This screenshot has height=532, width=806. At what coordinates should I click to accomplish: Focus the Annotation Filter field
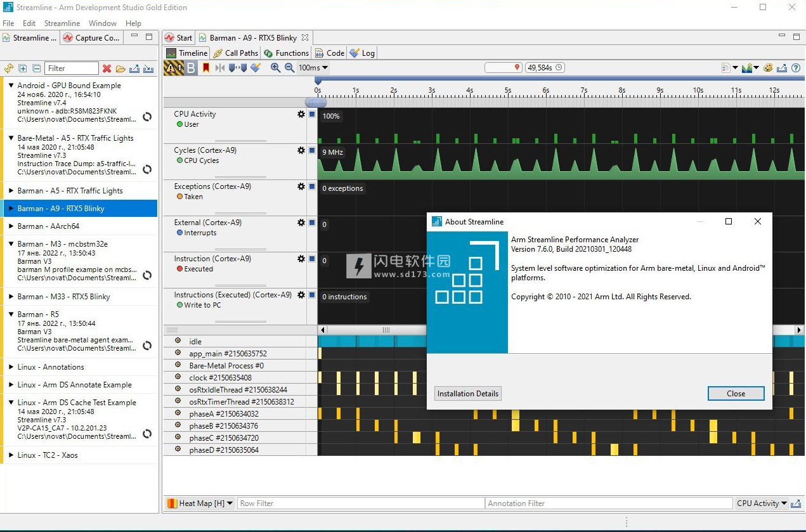(608, 503)
